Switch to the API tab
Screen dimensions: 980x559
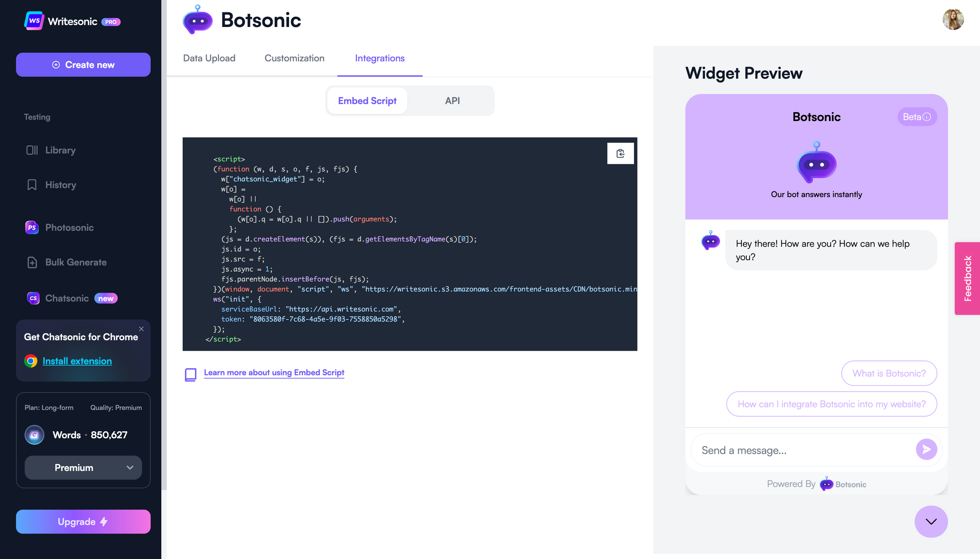click(x=452, y=101)
